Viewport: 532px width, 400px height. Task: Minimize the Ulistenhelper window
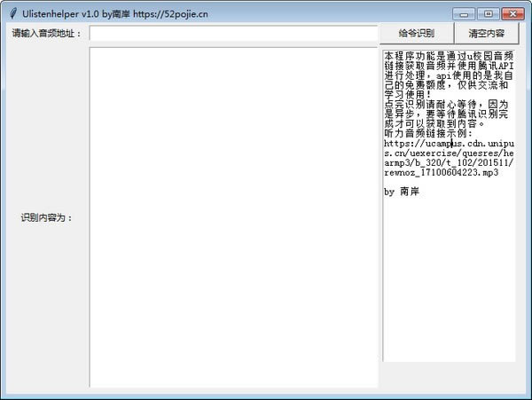[464, 14]
